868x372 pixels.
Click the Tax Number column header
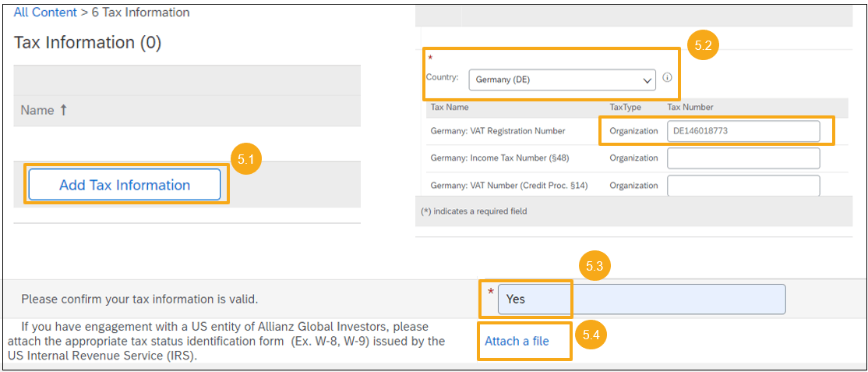[690, 107]
